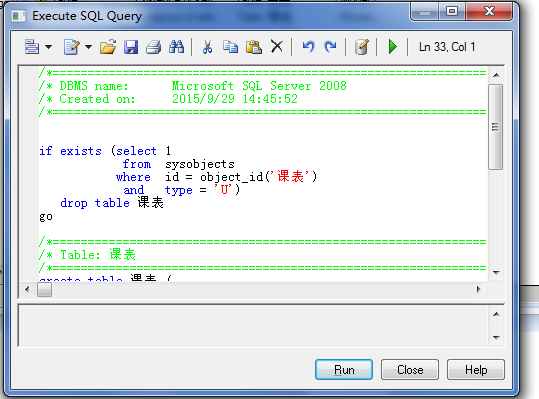Run the query with green play icon
Viewport: 539px width, 399px height.
point(393,46)
